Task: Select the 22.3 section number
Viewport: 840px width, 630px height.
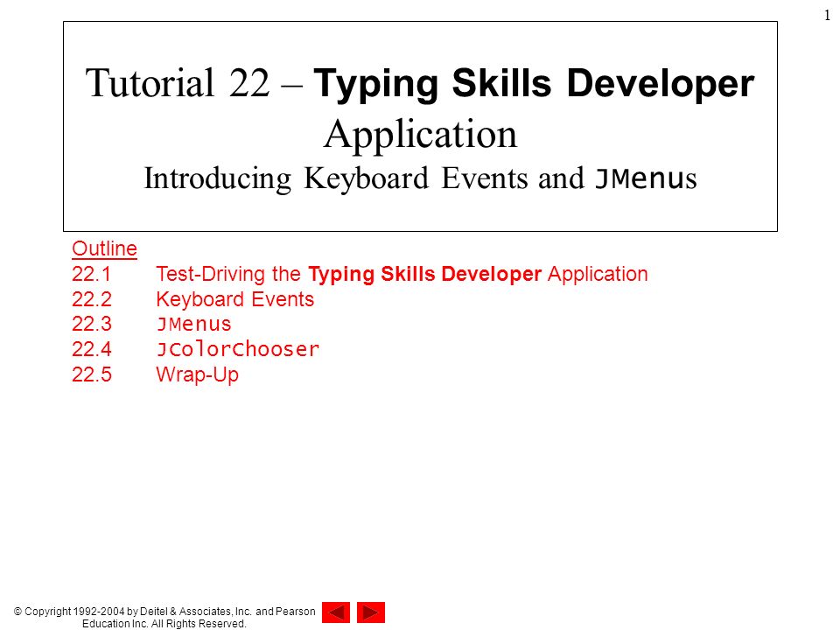Action: click(92, 324)
